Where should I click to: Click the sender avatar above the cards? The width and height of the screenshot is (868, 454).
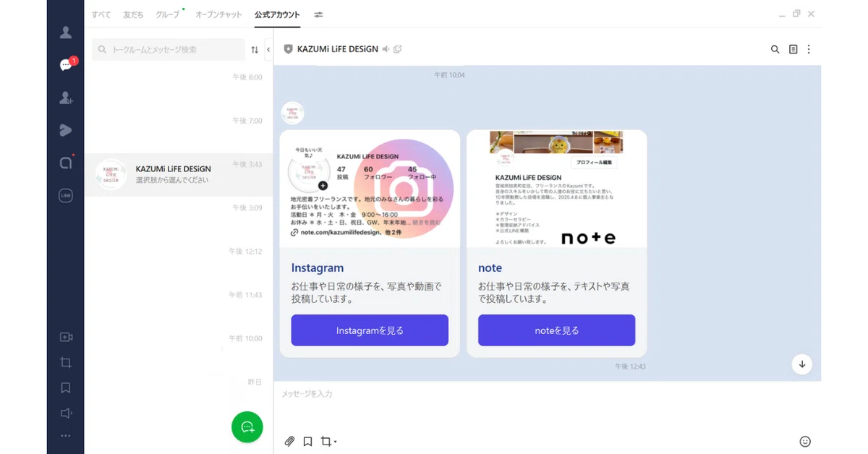(292, 113)
